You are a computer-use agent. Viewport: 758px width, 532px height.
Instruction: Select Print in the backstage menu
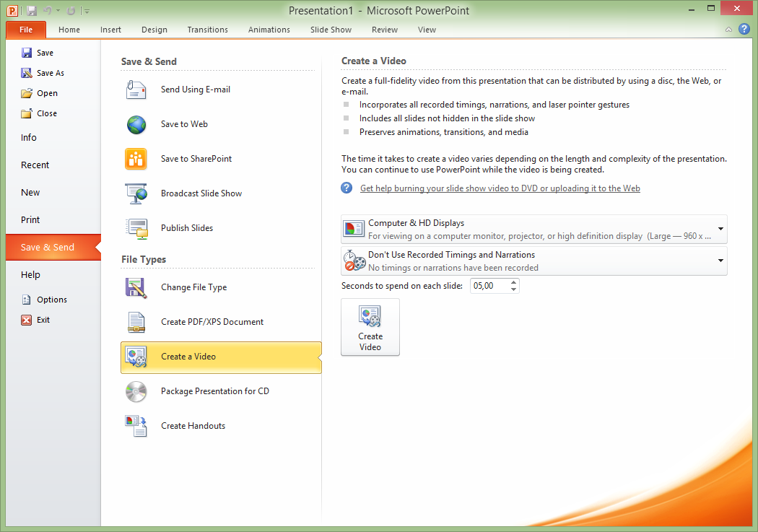click(x=30, y=220)
